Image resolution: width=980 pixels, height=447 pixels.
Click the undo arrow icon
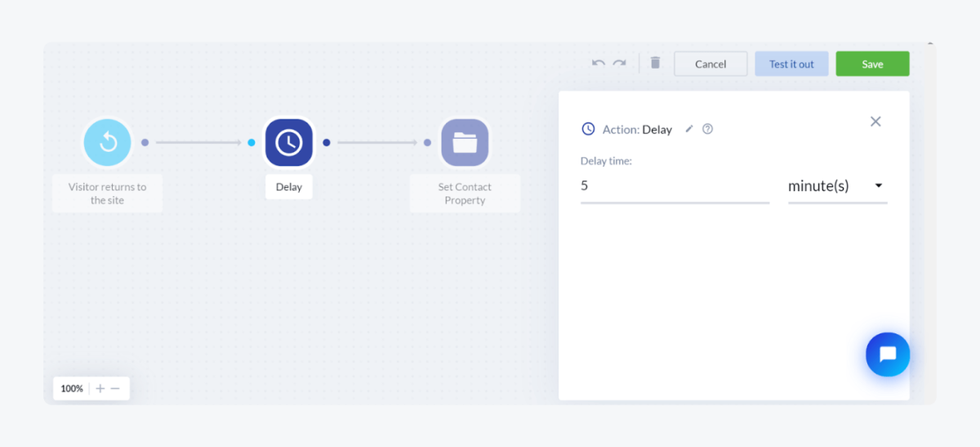(599, 63)
